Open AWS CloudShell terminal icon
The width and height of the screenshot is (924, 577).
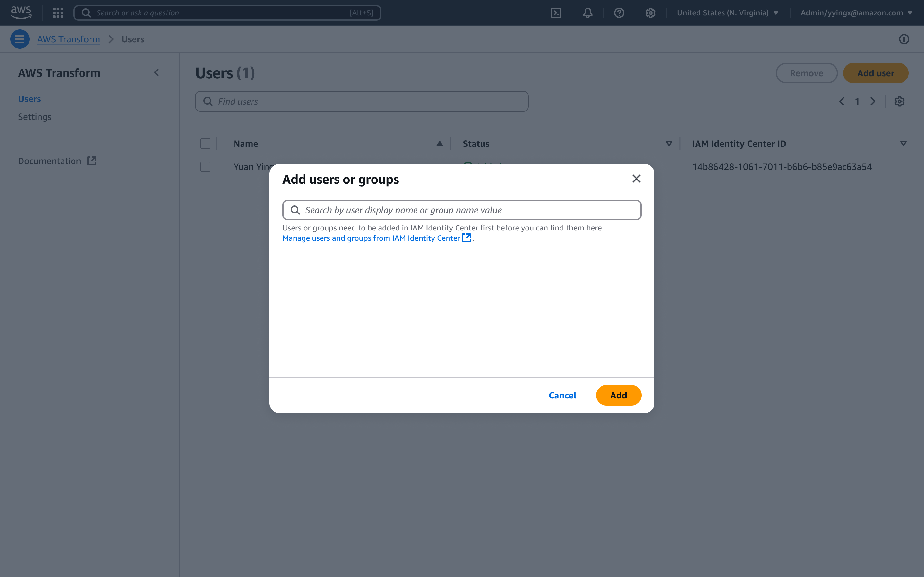click(556, 13)
